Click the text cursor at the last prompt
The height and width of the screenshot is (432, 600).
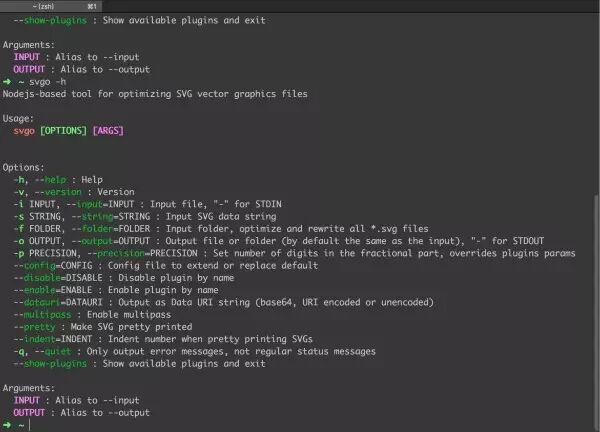tap(29, 425)
